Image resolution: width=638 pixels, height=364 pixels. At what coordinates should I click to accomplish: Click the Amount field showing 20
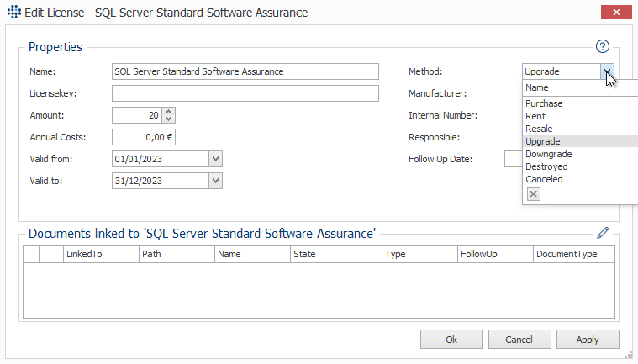pos(137,115)
